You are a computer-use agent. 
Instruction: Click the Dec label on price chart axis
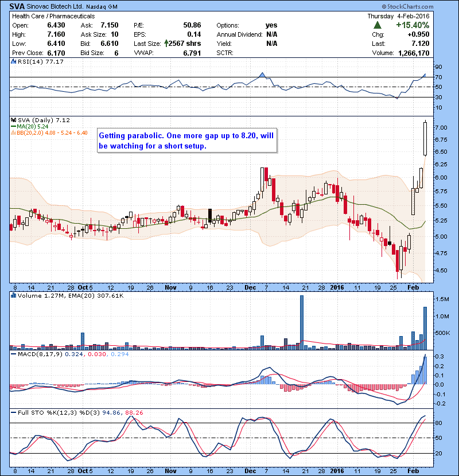tap(250, 287)
